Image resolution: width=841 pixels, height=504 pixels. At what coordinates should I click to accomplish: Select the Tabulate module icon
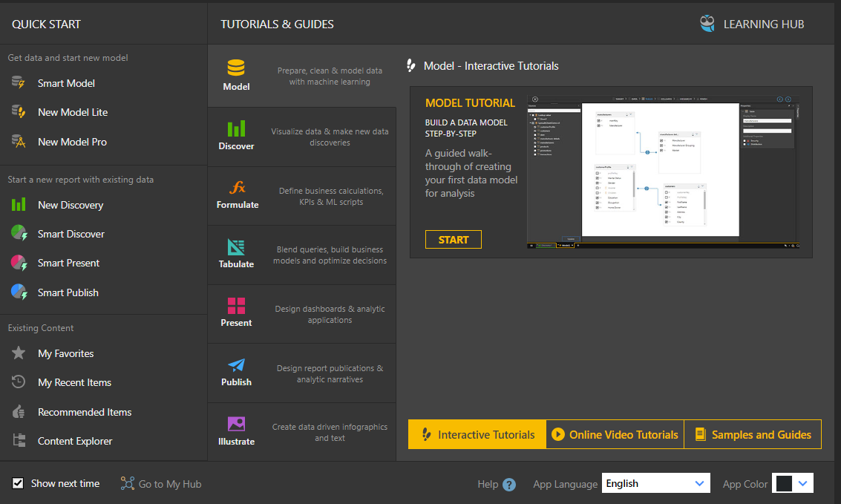(x=236, y=247)
